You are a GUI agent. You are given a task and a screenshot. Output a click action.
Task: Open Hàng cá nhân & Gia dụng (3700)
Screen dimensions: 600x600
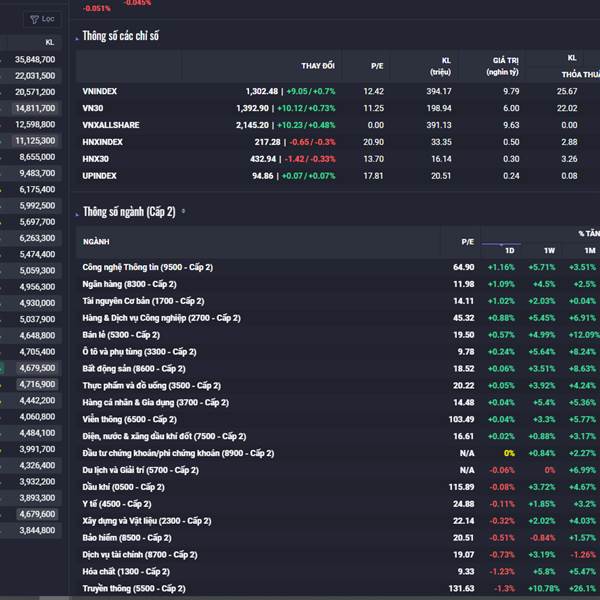tap(156, 402)
